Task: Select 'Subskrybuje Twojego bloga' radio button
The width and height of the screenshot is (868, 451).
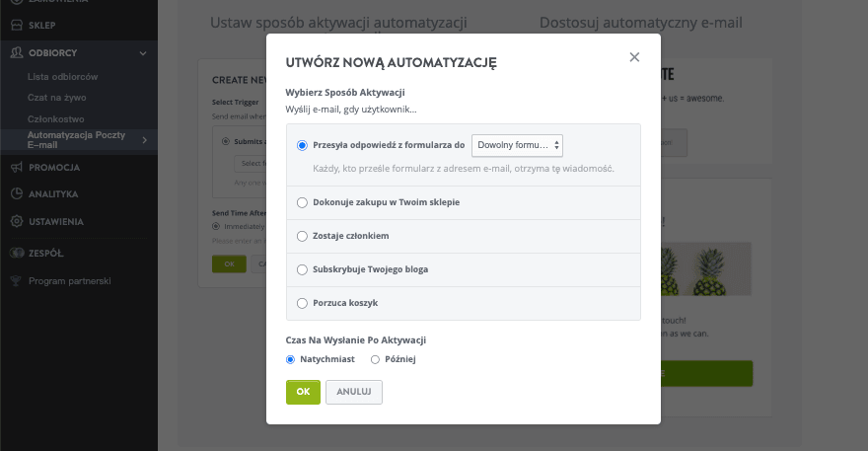Action: click(302, 269)
